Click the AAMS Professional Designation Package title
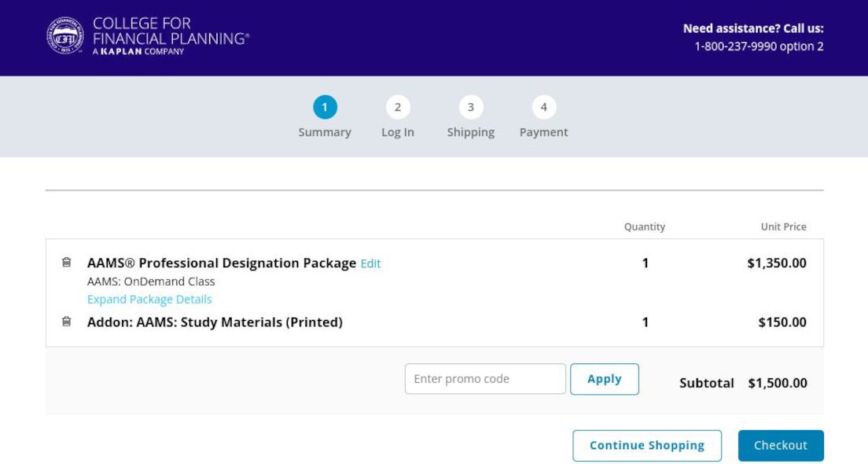Image resolution: width=868 pixels, height=464 pixels. coord(222,263)
